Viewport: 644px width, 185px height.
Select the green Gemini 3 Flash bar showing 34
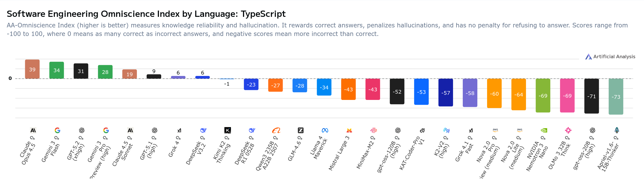point(57,70)
